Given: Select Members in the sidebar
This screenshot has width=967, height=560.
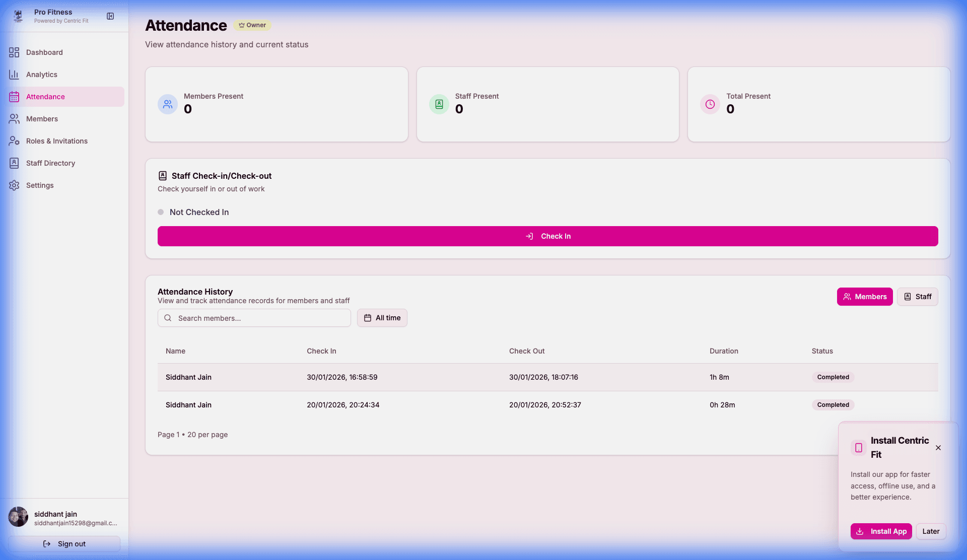Looking at the screenshot, I should [42, 119].
